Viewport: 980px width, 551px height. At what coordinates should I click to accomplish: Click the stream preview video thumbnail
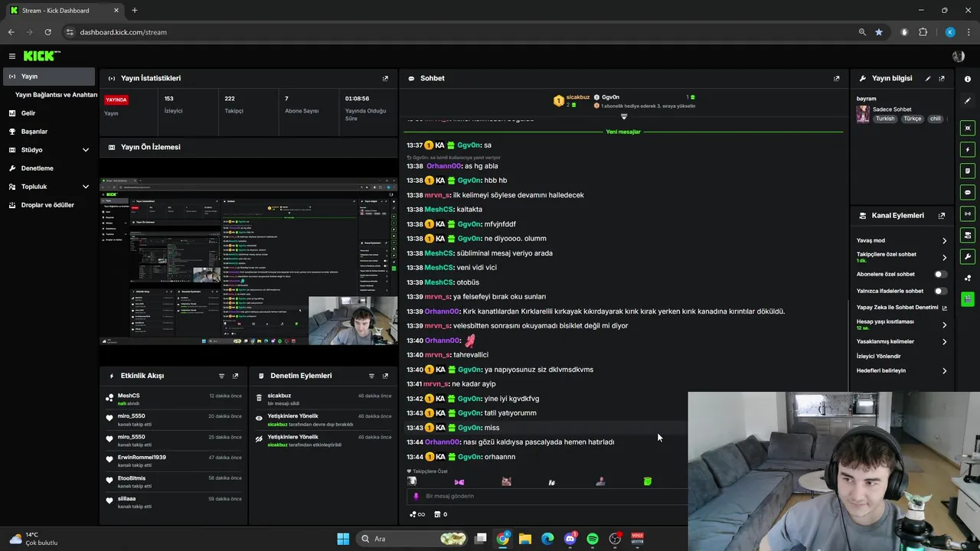click(249, 262)
